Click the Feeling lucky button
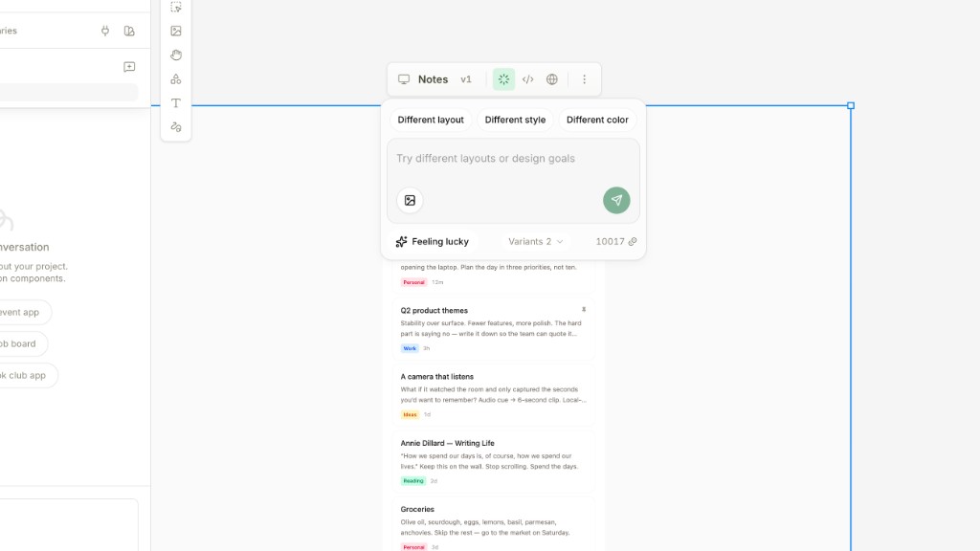 click(432, 242)
